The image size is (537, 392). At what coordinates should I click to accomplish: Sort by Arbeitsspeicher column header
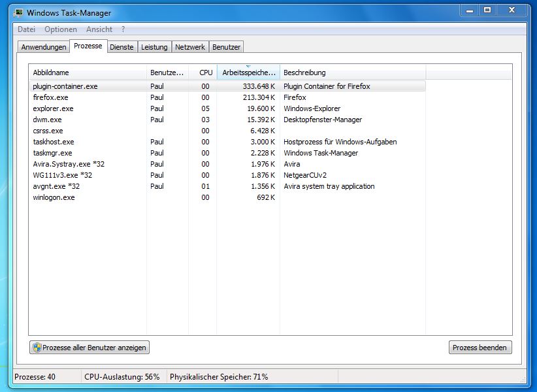point(248,73)
